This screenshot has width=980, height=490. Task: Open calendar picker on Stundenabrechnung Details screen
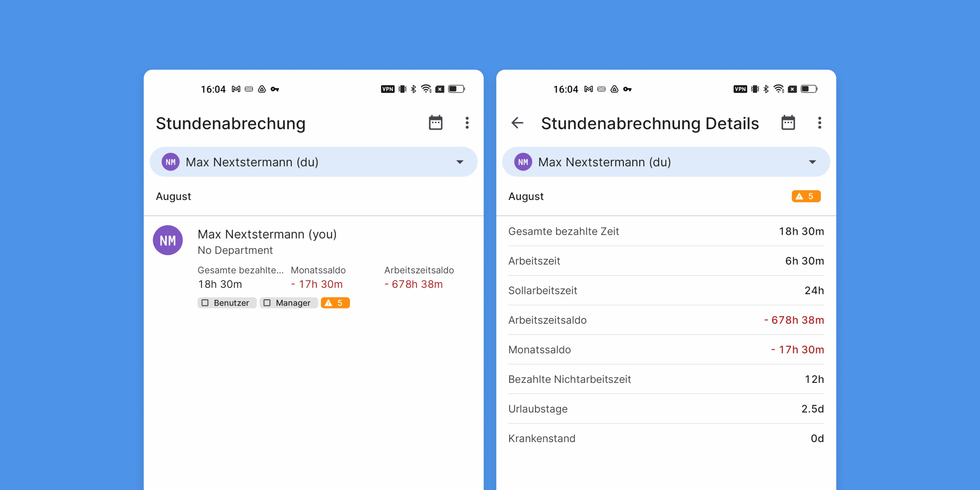pyautogui.click(x=788, y=123)
